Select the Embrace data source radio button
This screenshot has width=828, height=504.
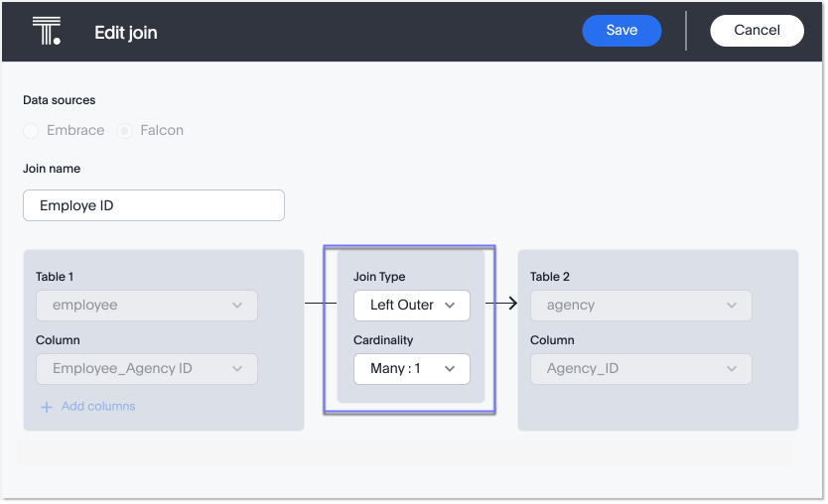[x=31, y=130]
